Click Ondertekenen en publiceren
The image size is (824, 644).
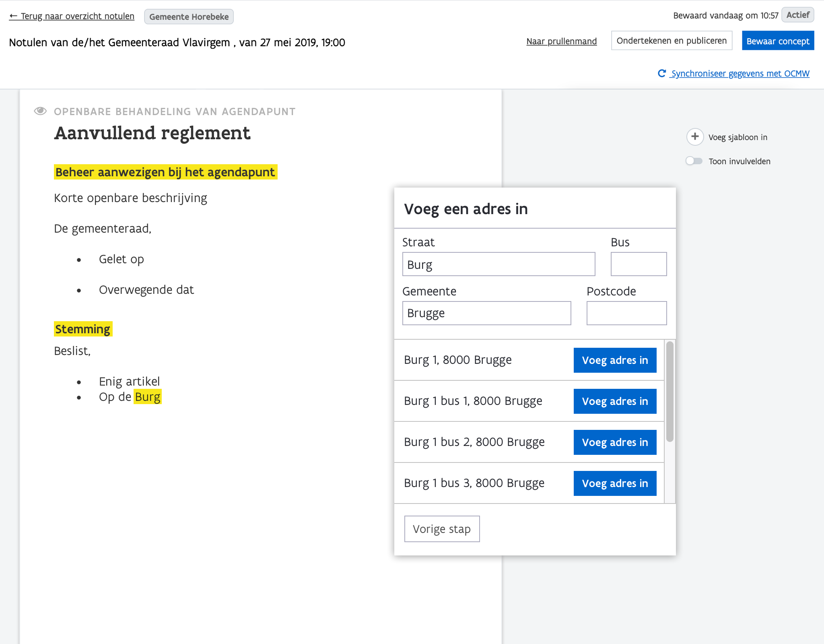[x=672, y=41]
